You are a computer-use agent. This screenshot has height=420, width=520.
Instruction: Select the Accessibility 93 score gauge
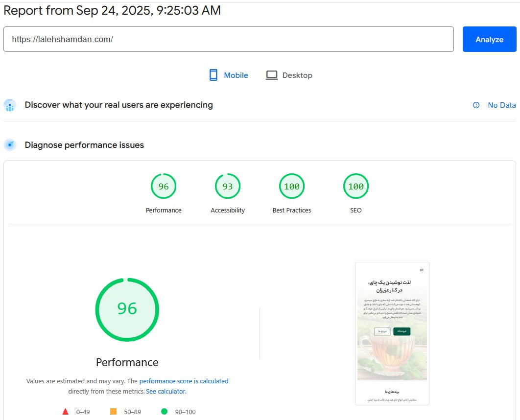(x=228, y=187)
